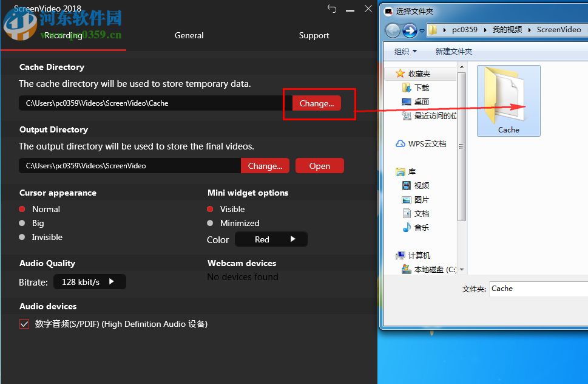Open the Favorites (收藏夹) star icon
The width and height of the screenshot is (588, 384).
tap(400, 74)
